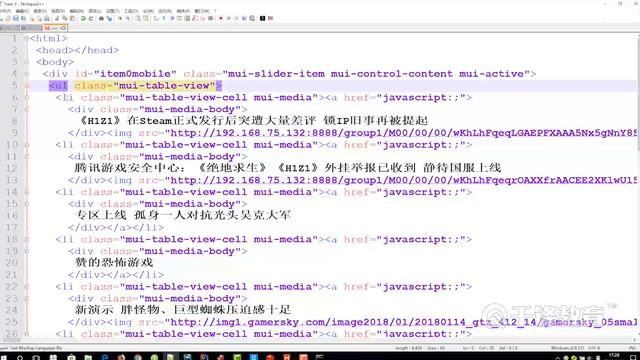Click the line 2 head tag text
The height and width of the screenshot is (360, 640).
click(78, 50)
